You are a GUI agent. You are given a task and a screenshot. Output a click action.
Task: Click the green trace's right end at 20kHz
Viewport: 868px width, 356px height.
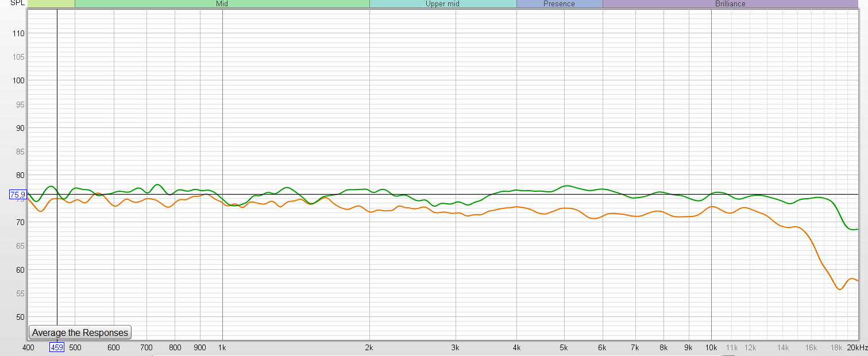857,229
